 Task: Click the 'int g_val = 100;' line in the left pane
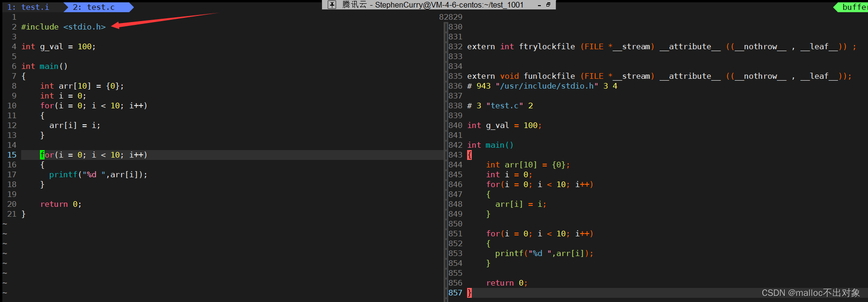tap(59, 46)
